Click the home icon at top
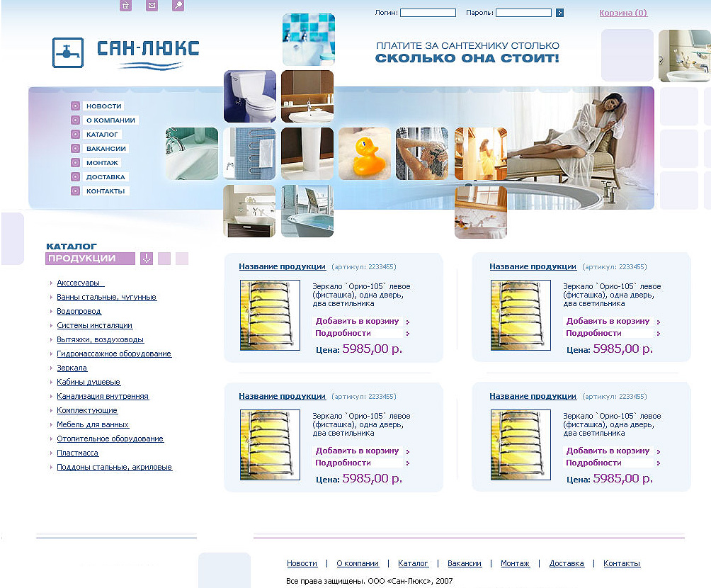Viewport: 711px width, 588px height. [x=125, y=6]
